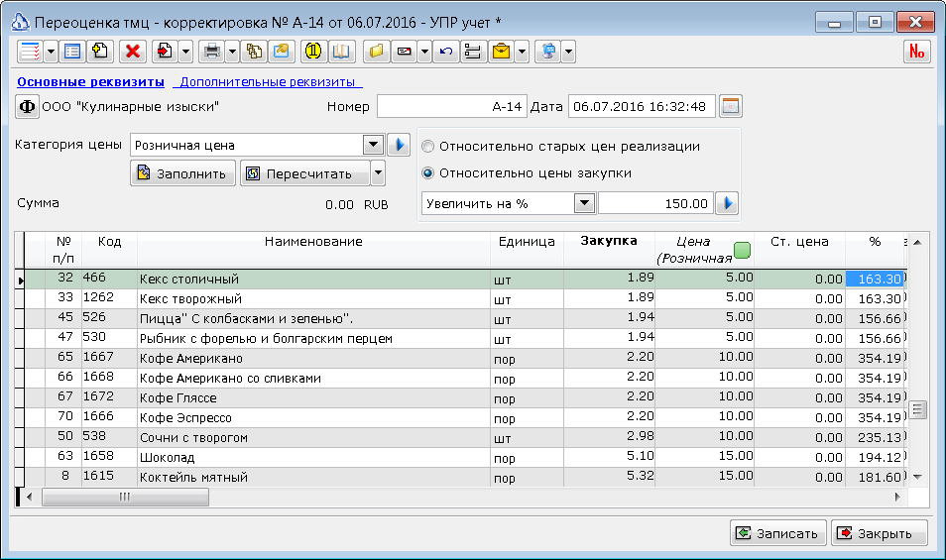946x560 pixels.
Task: Click the checklist icon in toolbar
Action: [30, 52]
